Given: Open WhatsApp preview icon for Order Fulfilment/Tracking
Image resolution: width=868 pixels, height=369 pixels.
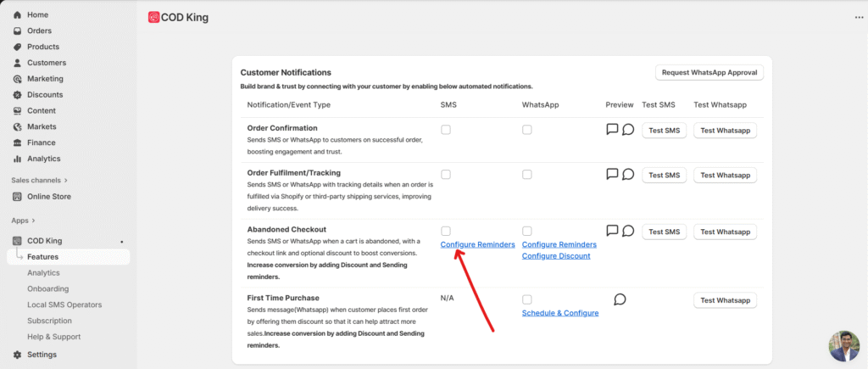Looking at the screenshot, I should 628,175.
